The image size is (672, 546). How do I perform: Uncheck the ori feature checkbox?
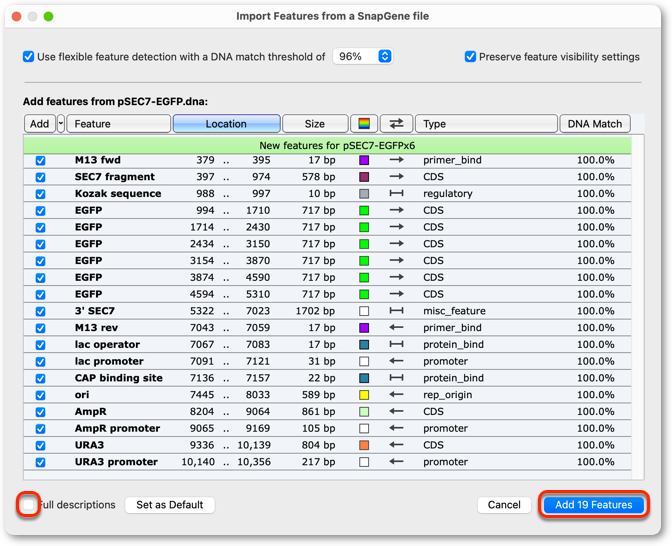[x=40, y=395]
